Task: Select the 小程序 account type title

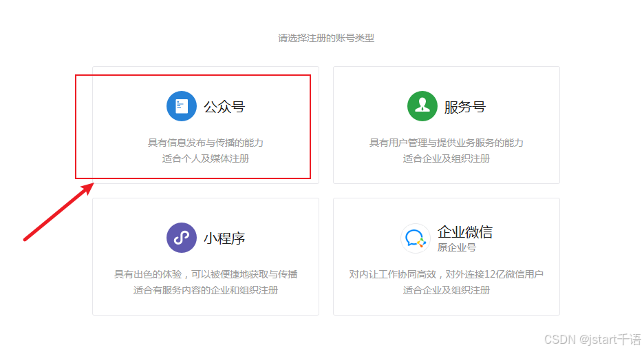Action: [224, 238]
